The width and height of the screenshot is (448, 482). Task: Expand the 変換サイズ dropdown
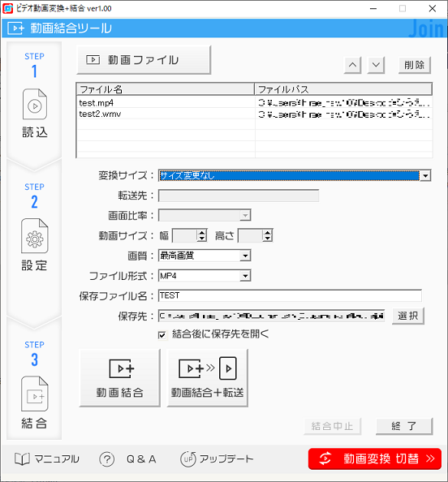pyautogui.click(x=425, y=176)
